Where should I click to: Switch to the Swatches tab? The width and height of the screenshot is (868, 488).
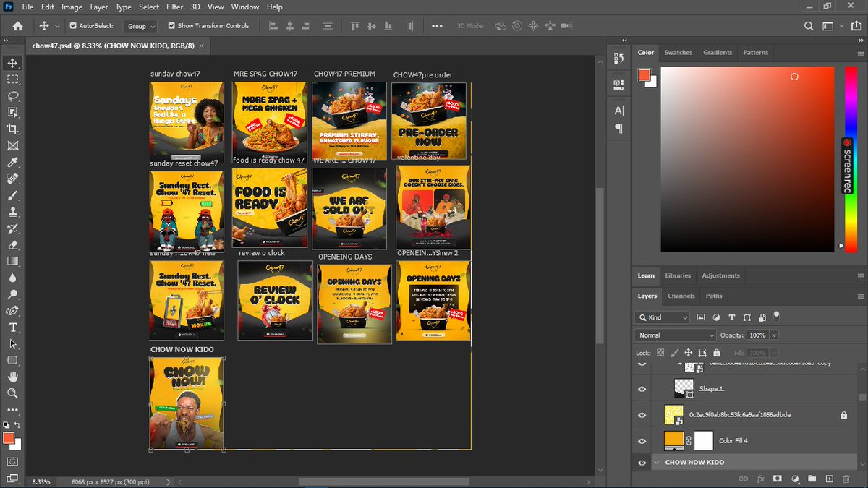tap(678, 53)
